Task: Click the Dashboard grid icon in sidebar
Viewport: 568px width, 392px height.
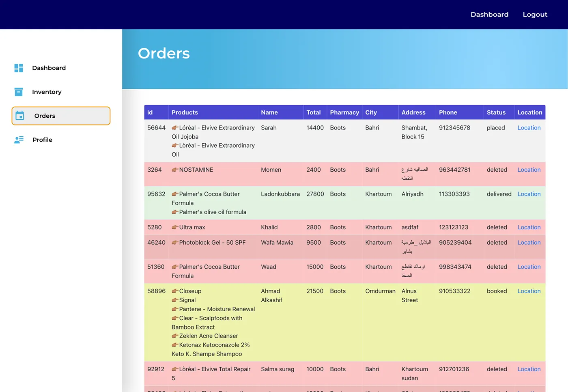Action: 19,68
